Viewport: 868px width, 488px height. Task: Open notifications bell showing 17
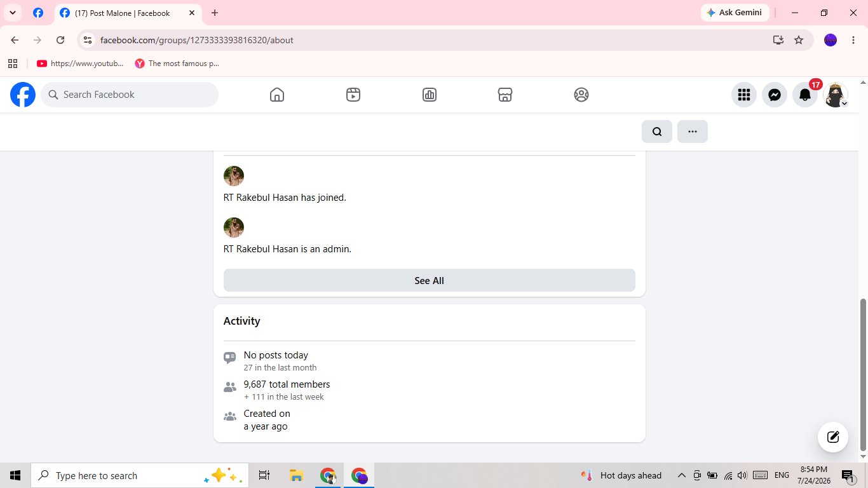coord(805,95)
